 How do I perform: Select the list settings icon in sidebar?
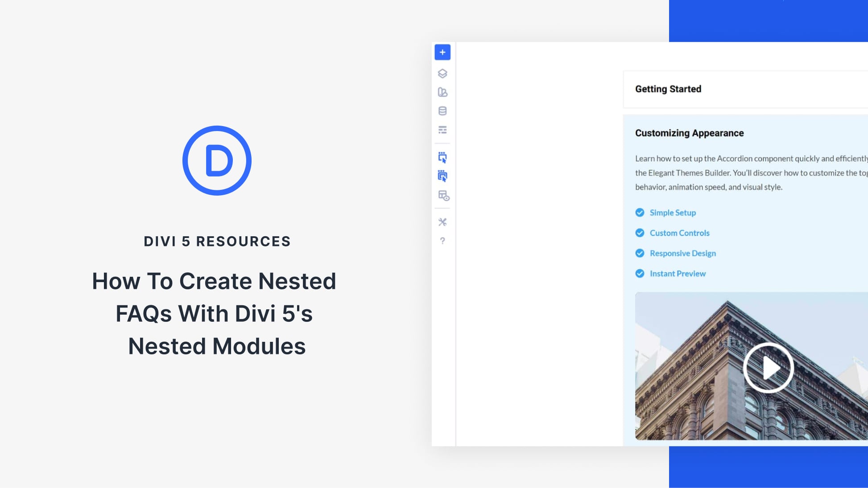pyautogui.click(x=442, y=130)
